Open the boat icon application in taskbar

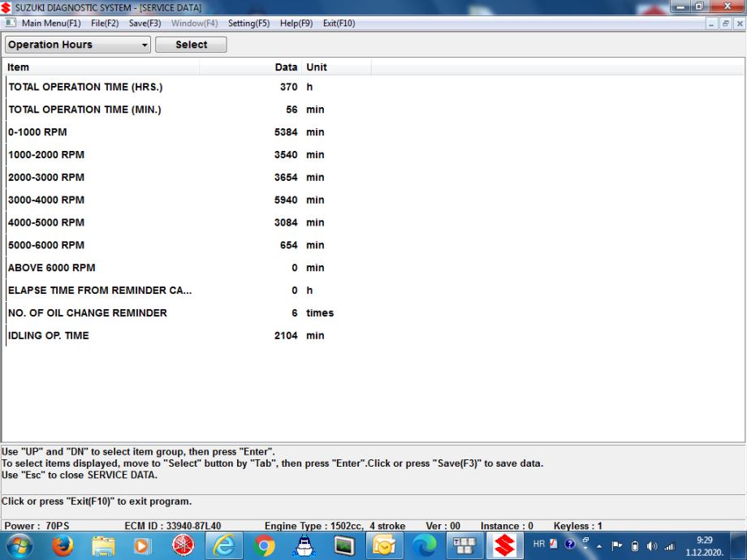coord(304,545)
